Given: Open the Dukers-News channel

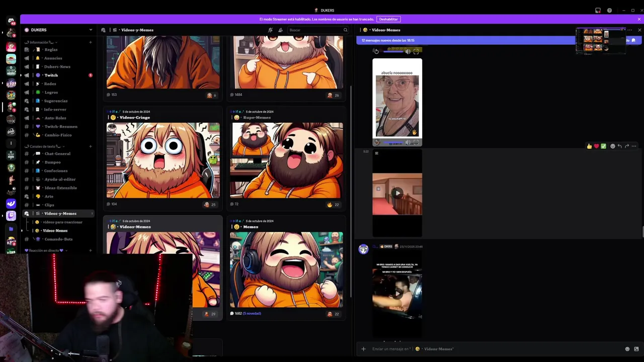Looking at the screenshot, I should tap(58, 66).
